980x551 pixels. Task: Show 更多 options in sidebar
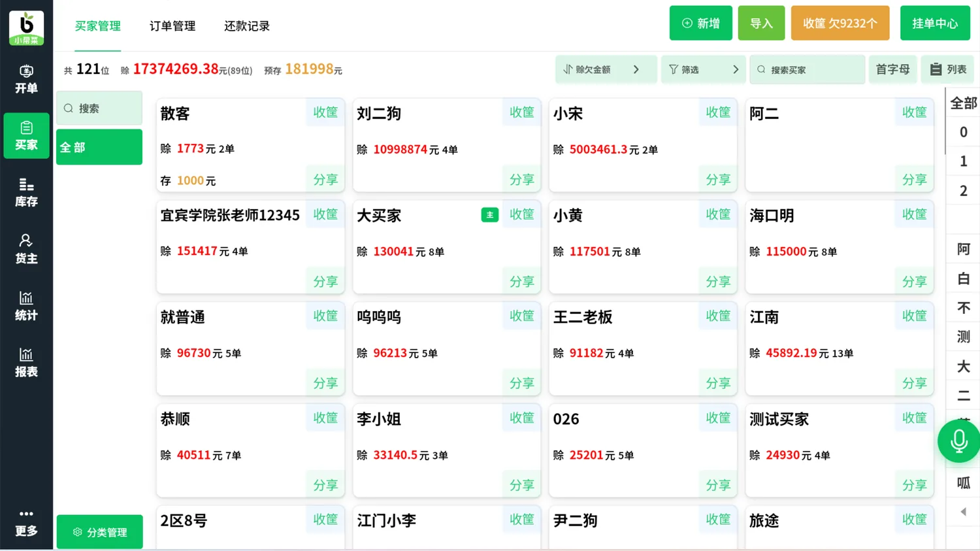click(x=26, y=523)
